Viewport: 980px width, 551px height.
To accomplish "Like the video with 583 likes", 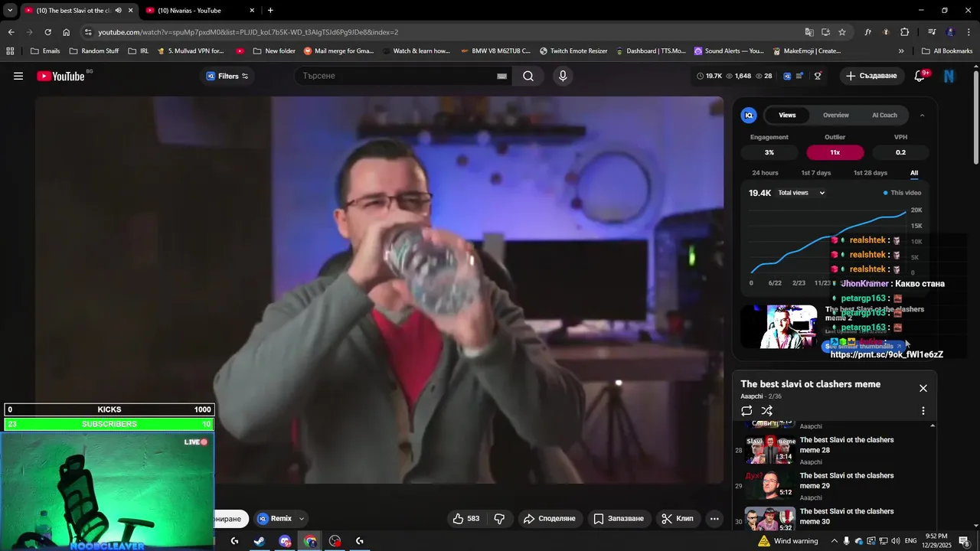I will point(465,519).
